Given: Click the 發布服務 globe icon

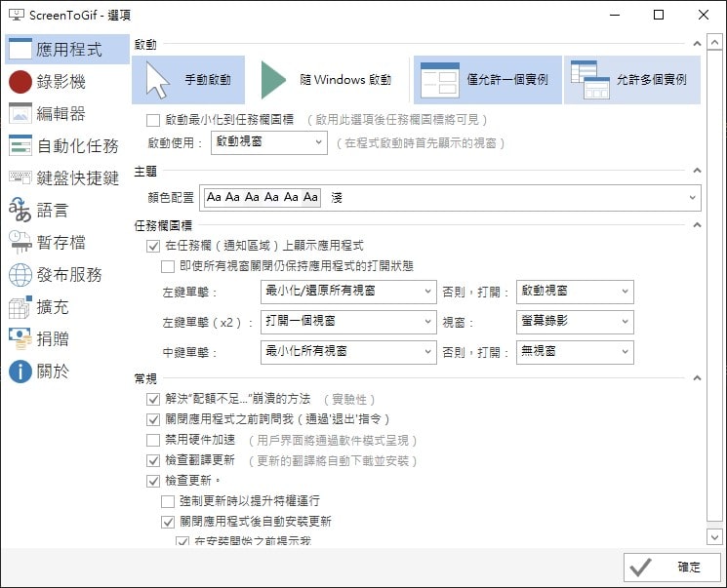Looking at the screenshot, I should click(x=20, y=274).
